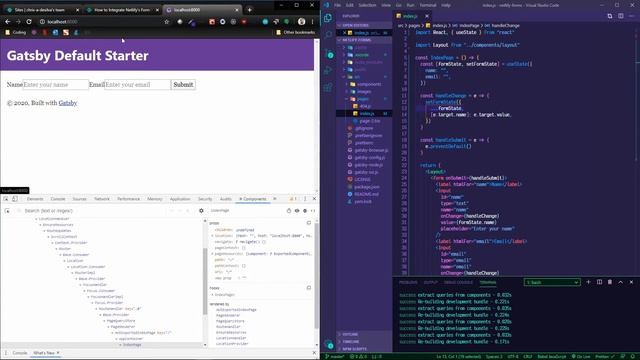
Task: Open Other bookmarks folder in Chrome
Action: point(296,32)
